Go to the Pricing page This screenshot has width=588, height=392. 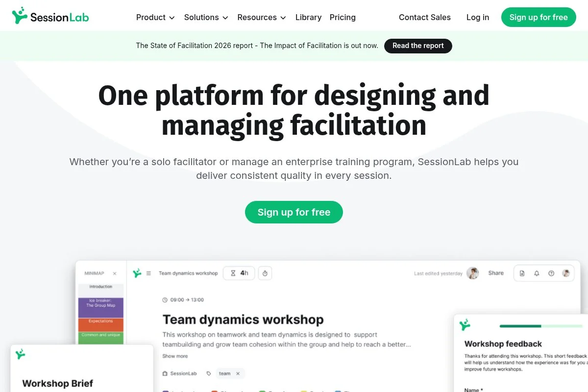(343, 17)
